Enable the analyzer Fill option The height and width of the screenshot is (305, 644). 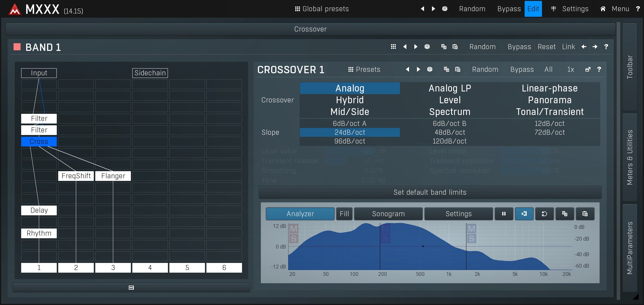tap(344, 214)
